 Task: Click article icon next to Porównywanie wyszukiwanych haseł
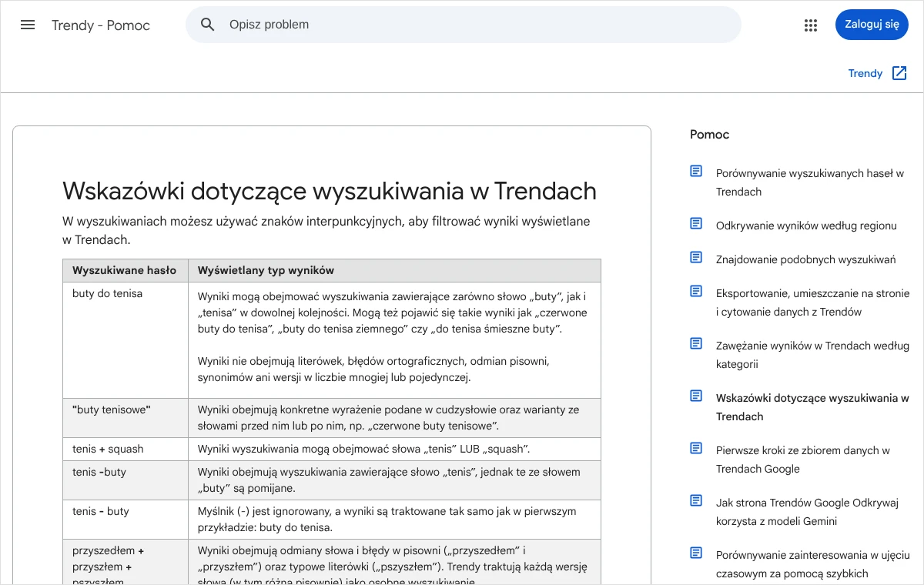[x=696, y=171]
